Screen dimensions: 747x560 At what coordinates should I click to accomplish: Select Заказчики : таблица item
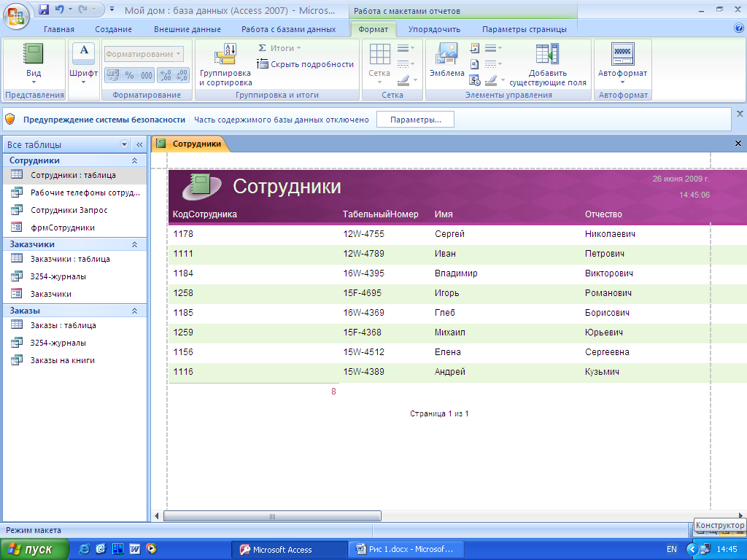tap(75, 259)
